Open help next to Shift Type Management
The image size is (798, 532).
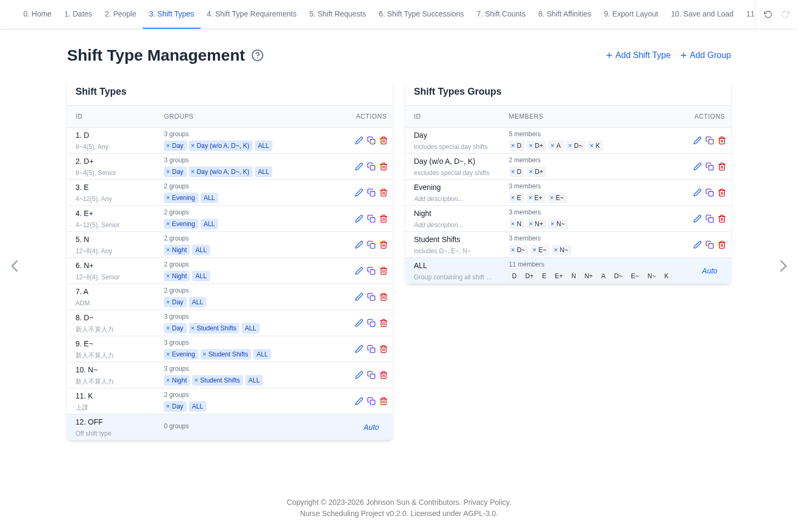pos(257,55)
